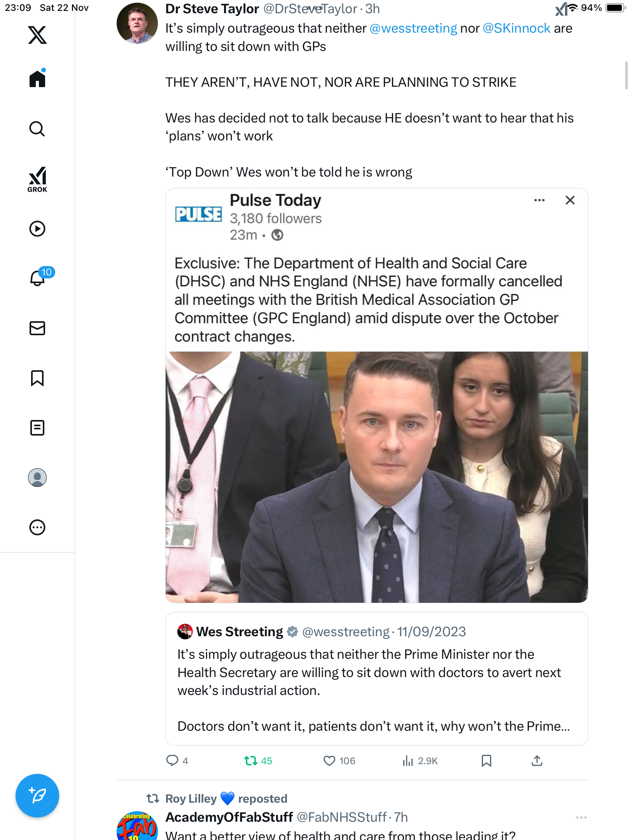Open the @SKinnock mention link
Screen dimensions: 630x840
pos(516,28)
